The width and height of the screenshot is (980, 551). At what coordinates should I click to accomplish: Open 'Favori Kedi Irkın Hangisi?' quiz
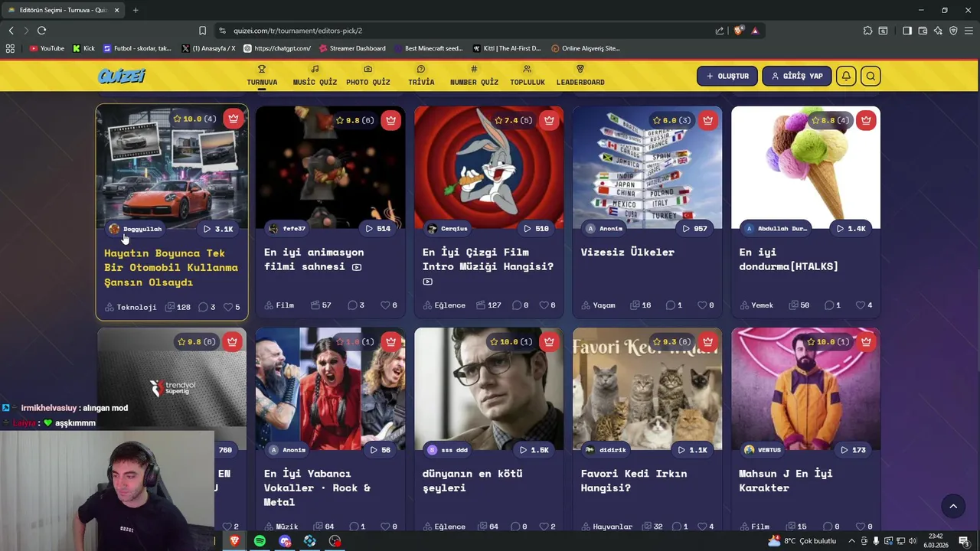pos(634,480)
